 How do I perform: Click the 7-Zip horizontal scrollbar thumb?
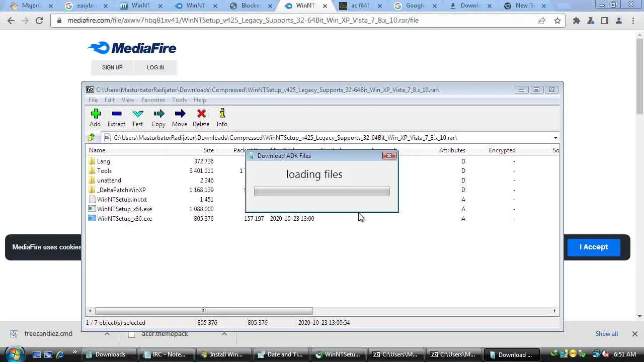pos(204,311)
